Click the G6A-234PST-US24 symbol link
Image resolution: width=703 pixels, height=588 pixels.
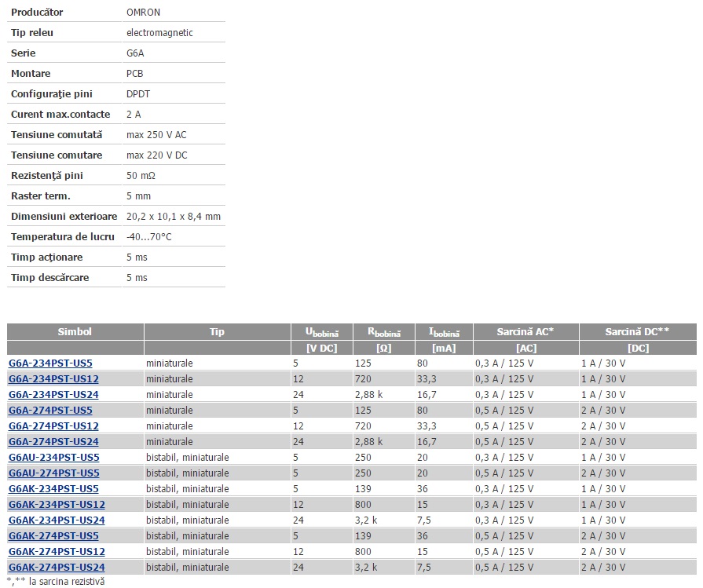pyautogui.click(x=53, y=395)
